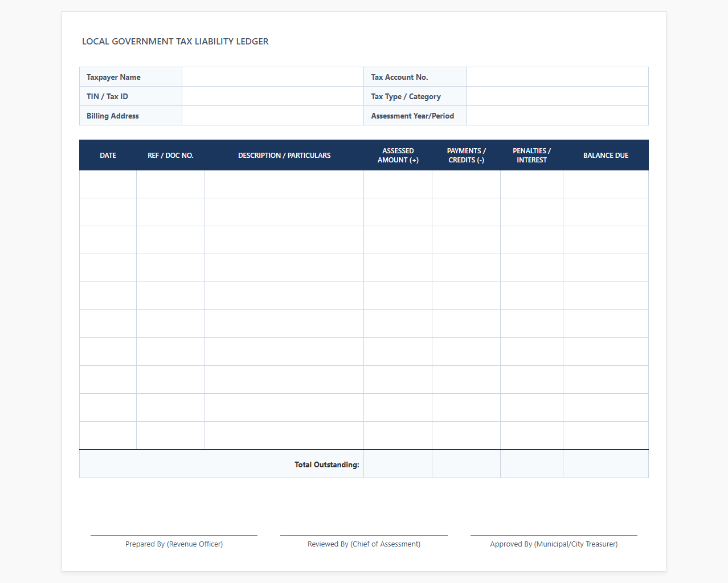
Task: Click the Taxpayer Name input cell
Action: 273,77
